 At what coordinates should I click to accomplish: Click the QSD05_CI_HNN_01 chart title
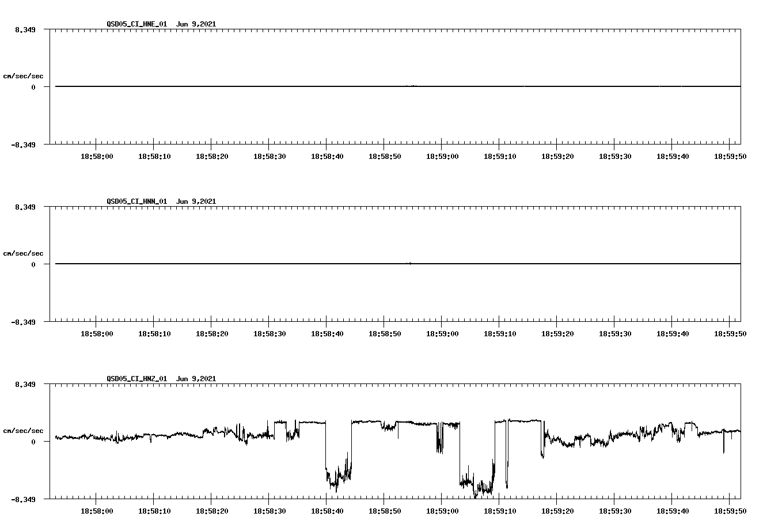pyautogui.click(x=161, y=202)
